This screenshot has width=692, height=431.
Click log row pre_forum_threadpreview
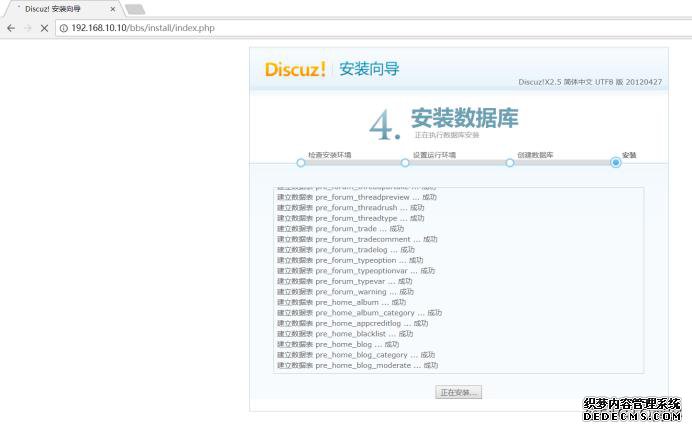coord(357,197)
